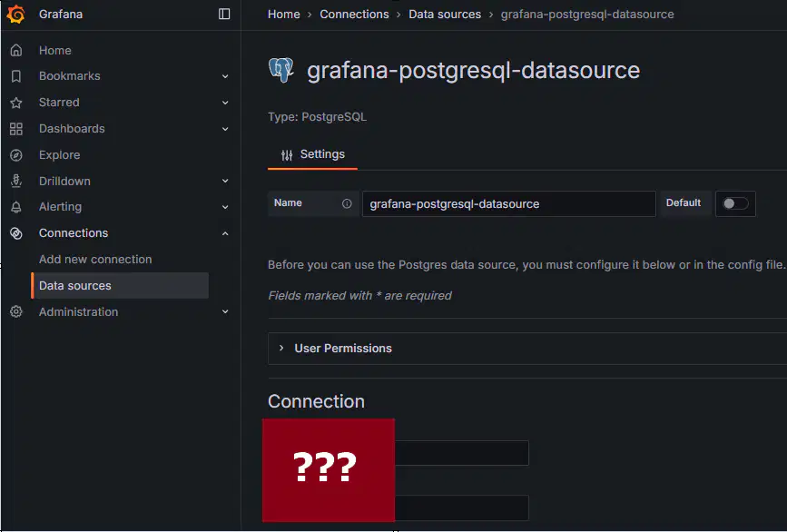Expand the Drilldown section chevron

click(x=225, y=181)
